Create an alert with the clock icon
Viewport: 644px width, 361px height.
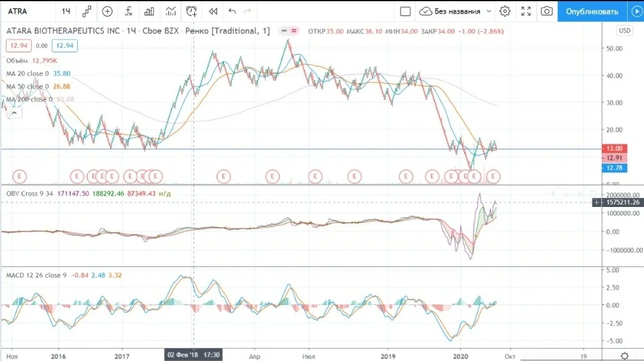(x=191, y=11)
